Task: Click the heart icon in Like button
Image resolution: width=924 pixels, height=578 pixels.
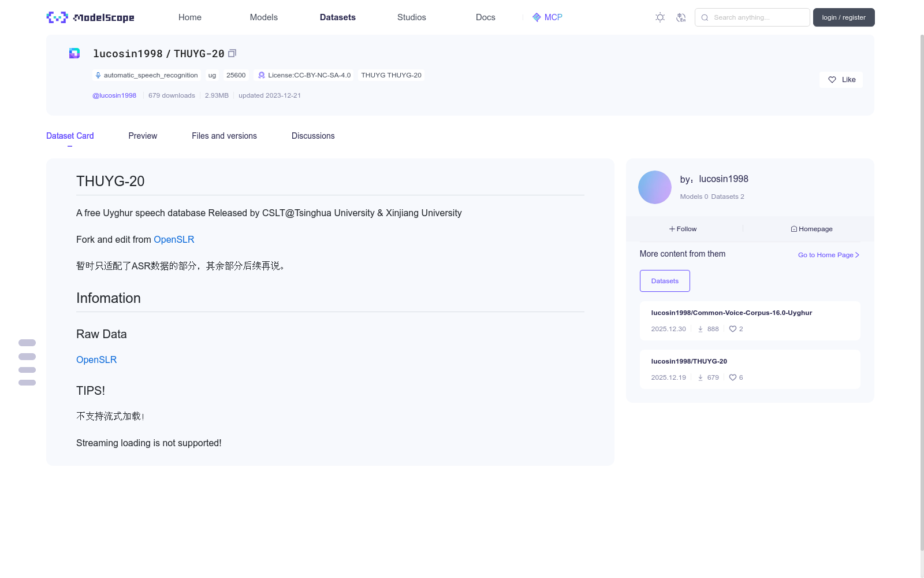Action: 832,80
